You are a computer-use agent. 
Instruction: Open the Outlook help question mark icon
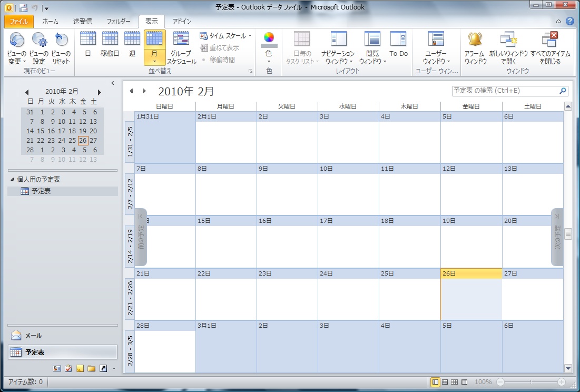[570, 22]
